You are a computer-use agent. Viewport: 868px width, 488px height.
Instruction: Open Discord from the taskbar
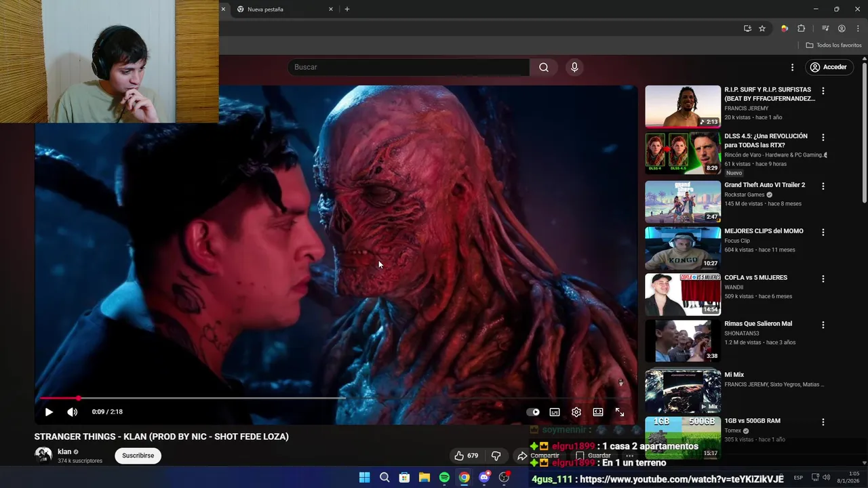[484, 477]
